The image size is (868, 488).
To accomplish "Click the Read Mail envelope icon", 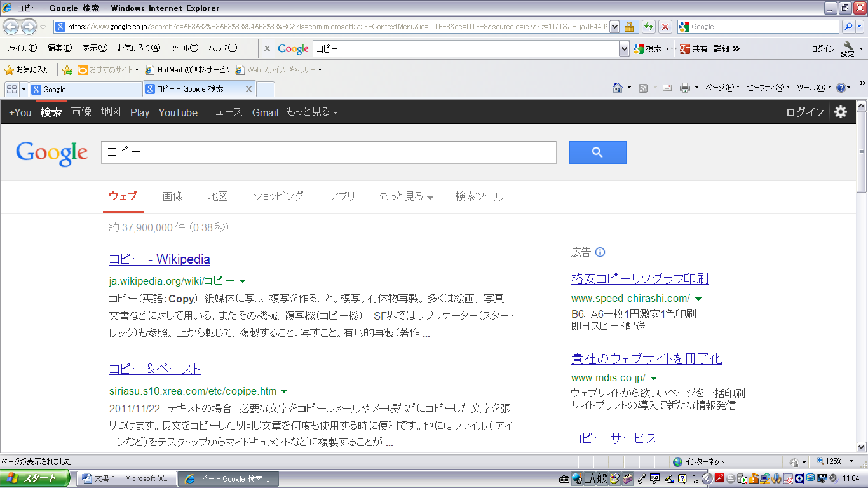I will tap(667, 88).
